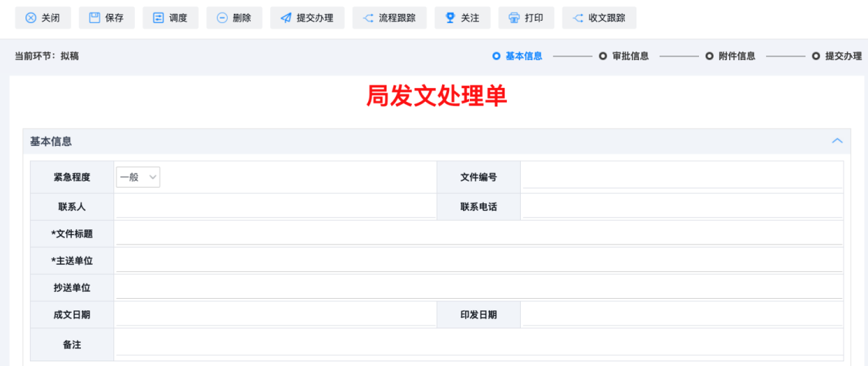
Task: Click the 关注 follow icon
Action: click(451, 18)
